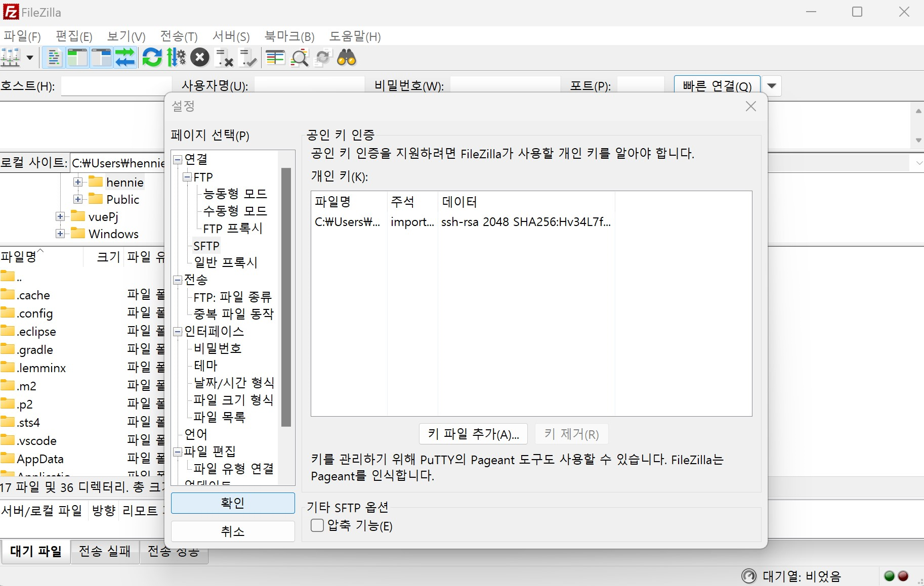Image resolution: width=924 pixels, height=586 pixels.
Task: Select .vscode folder in file list
Action: click(36, 441)
